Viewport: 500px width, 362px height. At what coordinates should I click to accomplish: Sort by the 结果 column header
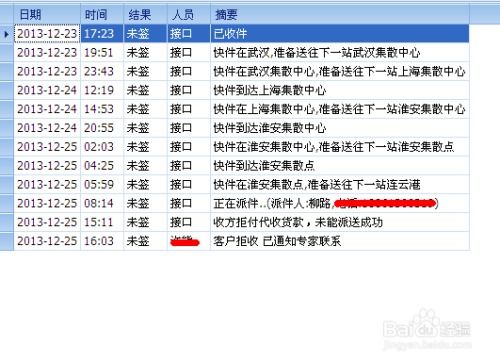(145, 14)
